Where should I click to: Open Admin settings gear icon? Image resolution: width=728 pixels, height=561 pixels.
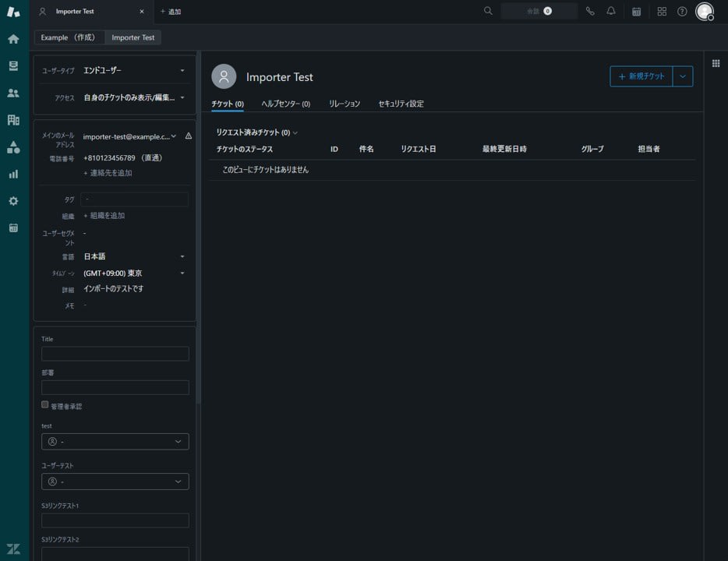[13, 201]
